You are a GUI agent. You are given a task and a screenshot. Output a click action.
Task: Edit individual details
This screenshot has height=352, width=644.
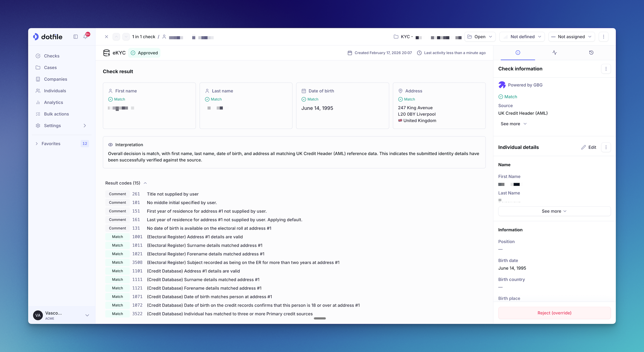(x=589, y=147)
